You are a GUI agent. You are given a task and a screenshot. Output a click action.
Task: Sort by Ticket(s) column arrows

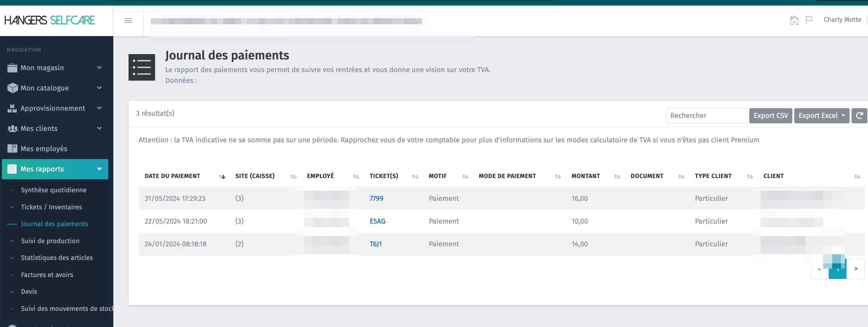(415, 176)
